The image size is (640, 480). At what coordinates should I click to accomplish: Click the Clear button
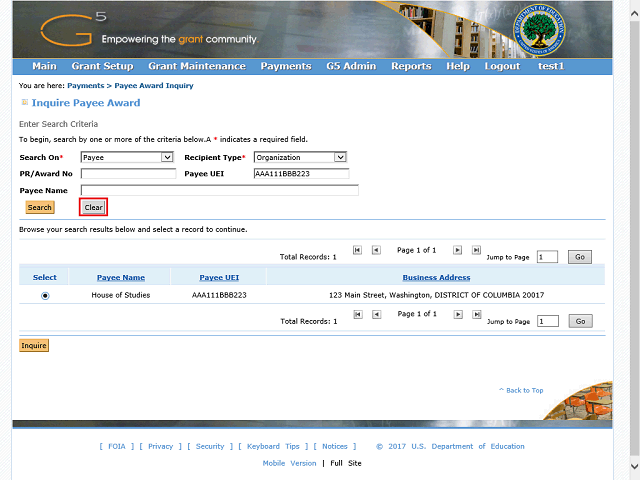click(93, 207)
